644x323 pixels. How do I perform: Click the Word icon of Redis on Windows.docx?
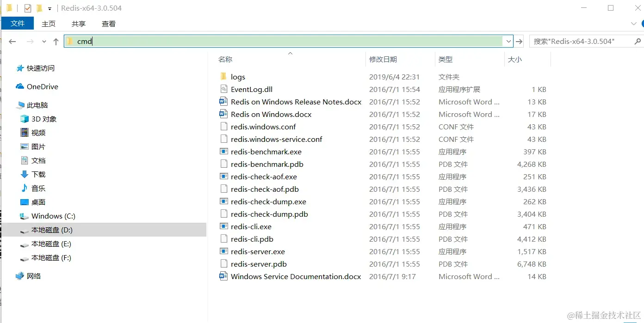pos(224,114)
